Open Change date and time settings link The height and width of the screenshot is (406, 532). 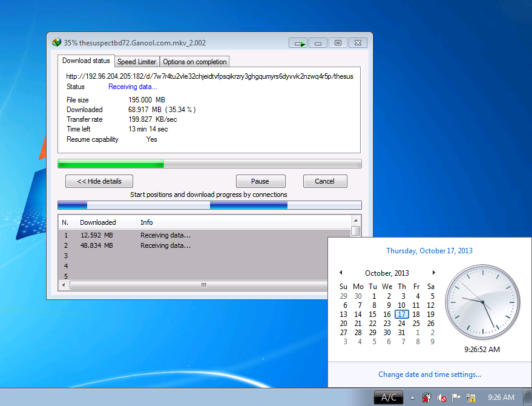tap(430, 374)
